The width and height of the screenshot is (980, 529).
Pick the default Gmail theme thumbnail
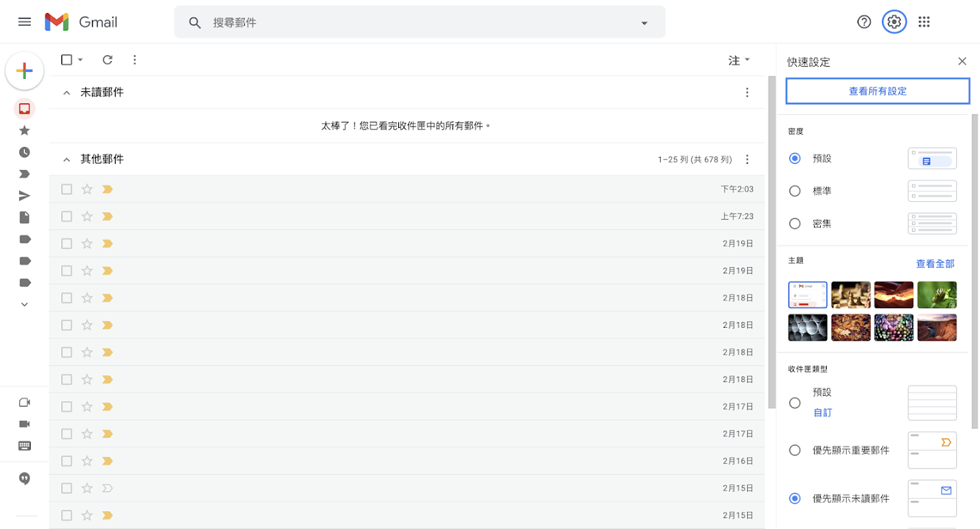(x=808, y=294)
